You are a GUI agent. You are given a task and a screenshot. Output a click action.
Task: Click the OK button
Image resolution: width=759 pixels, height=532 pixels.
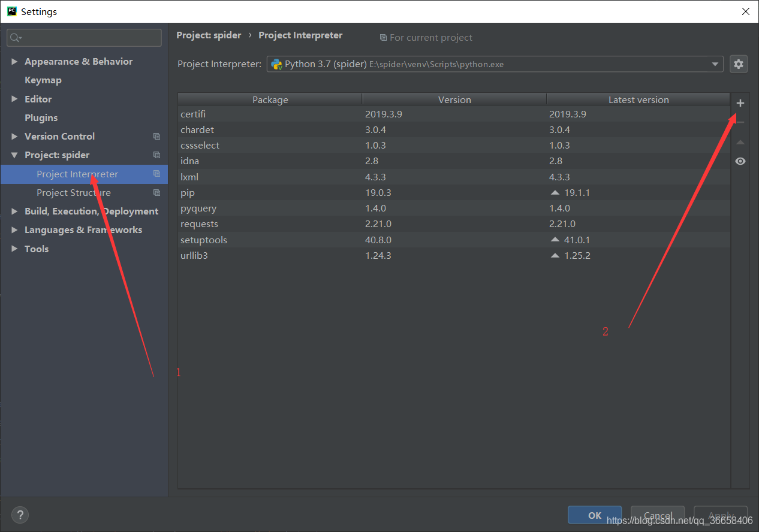595,515
